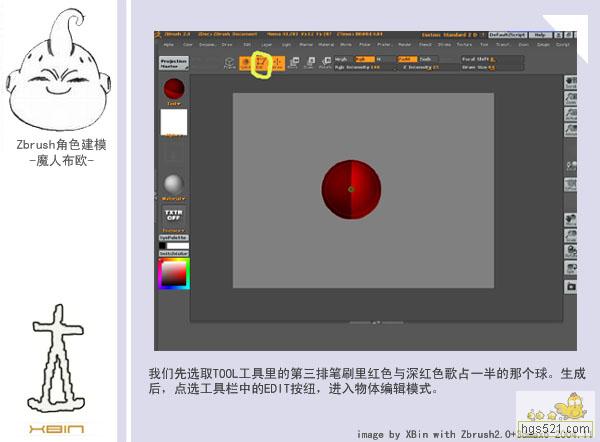Expand the Tool palette label under the sphere
Image resolution: width=600 pixels, height=442 pixels.
[x=174, y=103]
